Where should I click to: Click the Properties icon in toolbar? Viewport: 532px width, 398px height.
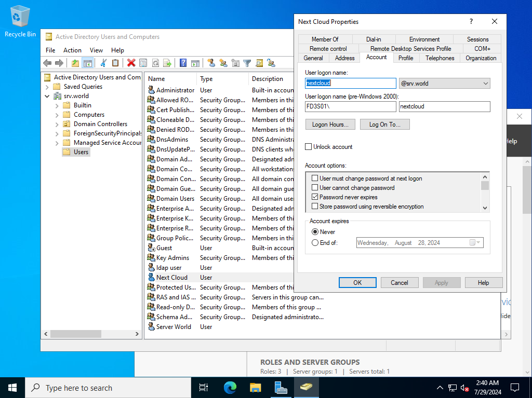143,63
